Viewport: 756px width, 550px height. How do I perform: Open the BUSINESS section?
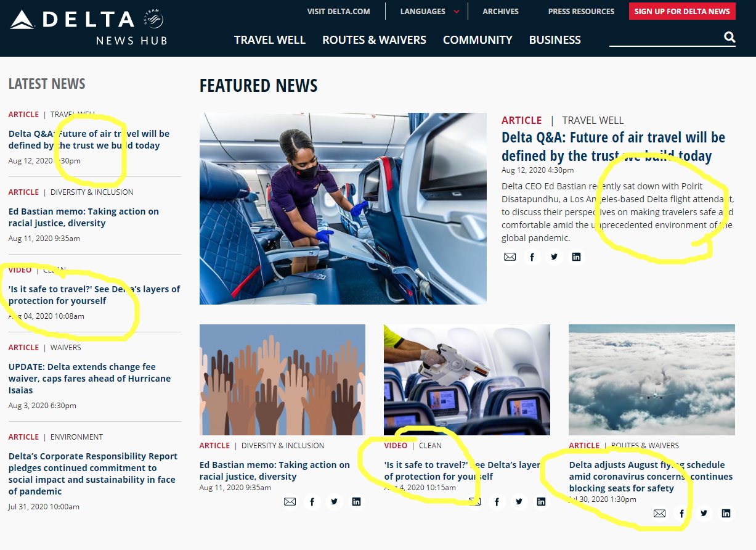click(555, 39)
